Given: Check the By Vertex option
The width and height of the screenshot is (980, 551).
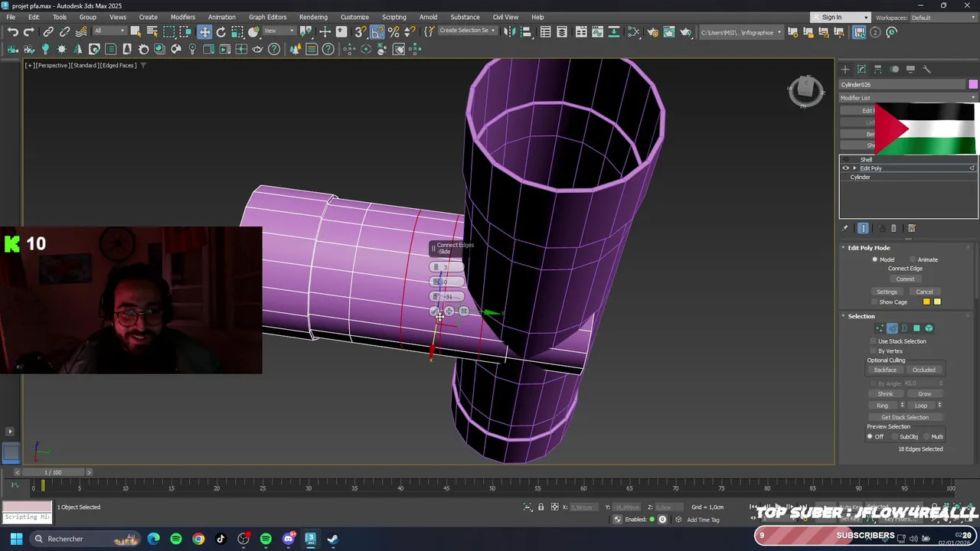Looking at the screenshot, I should 874,351.
